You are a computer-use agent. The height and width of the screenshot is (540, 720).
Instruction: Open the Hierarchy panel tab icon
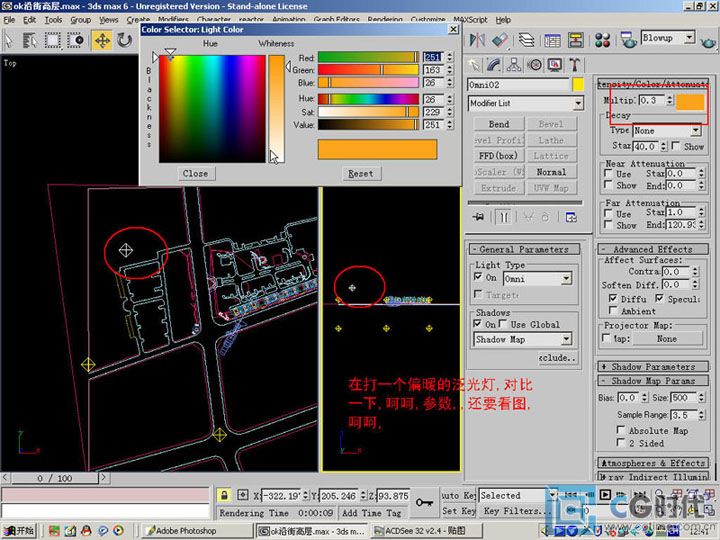coord(515,65)
